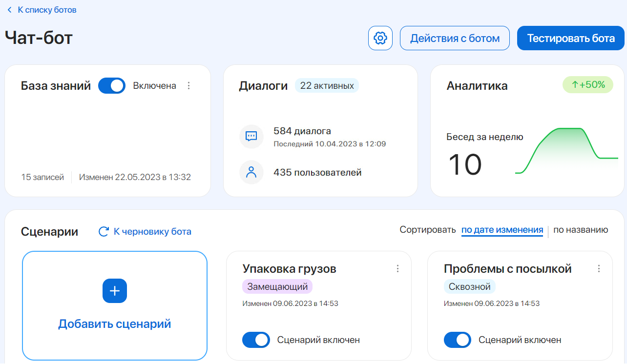Turn off the Упаковка грузов scenario toggle

click(x=256, y=340)
